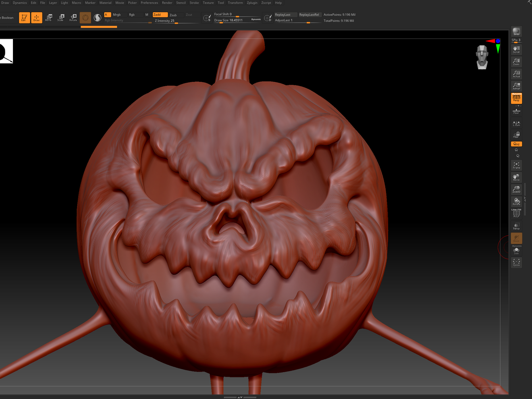Screen dimensions: 532x399
Task: Click the D dynamic draw icon
Action: click(268, 18)
